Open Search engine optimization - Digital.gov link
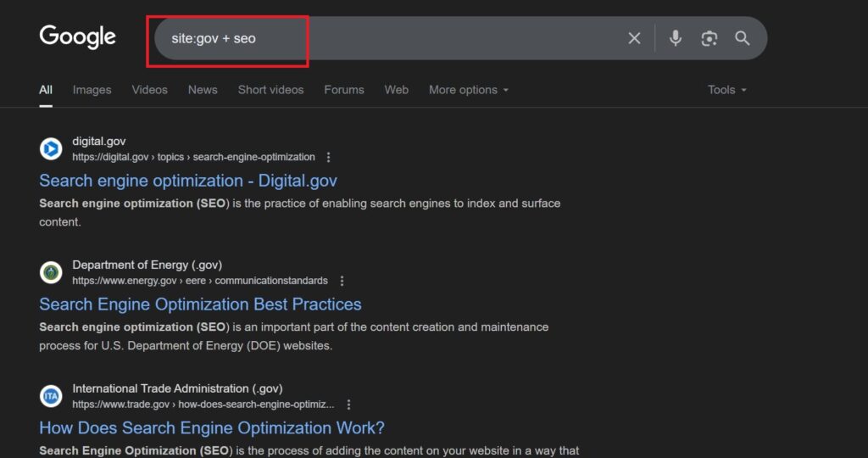 [x=188, y=181]
